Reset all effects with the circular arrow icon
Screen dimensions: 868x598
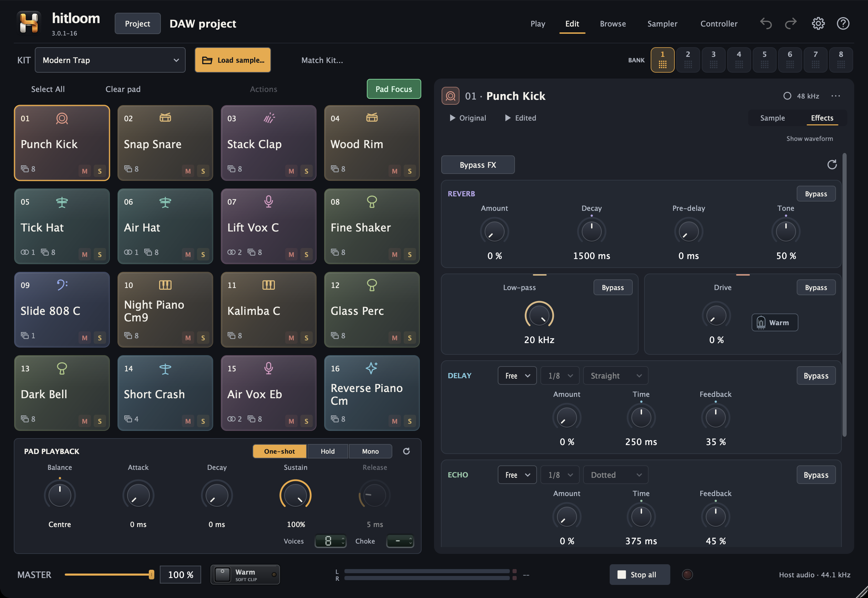pyautogui.click(x=832, y=165)
